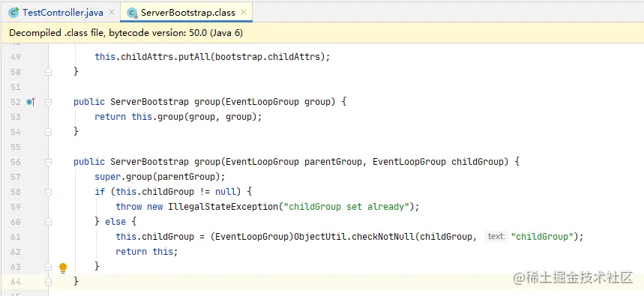Click line number 57 in the gutter
Screen dimensions: 644x296
pos(16,177)
